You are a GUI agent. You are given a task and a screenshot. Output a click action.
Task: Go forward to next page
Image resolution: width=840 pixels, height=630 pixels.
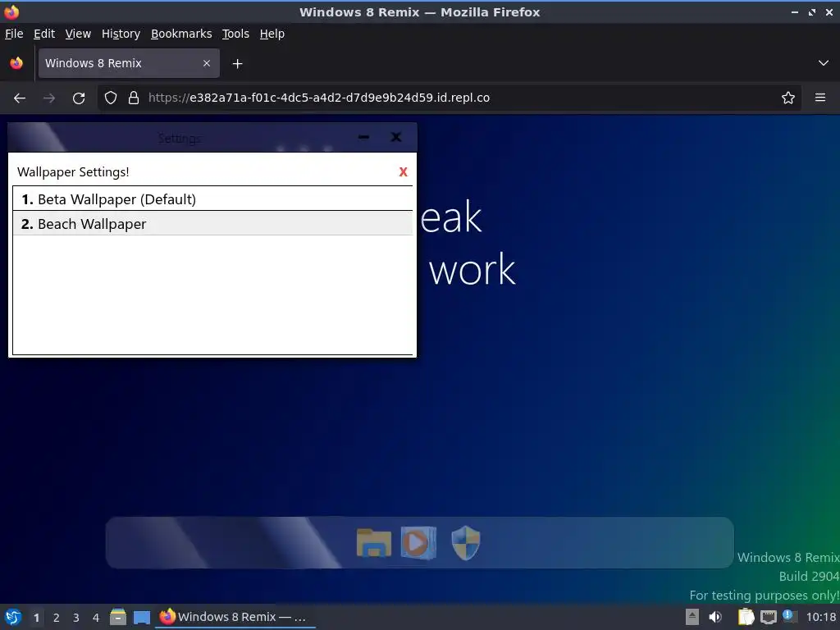pyautogui.click(x=49, y=98)
